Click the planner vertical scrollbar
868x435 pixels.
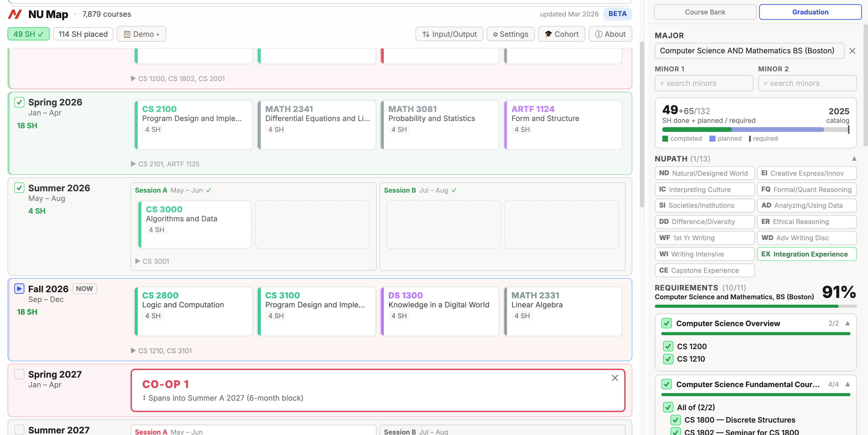[642, 125]
